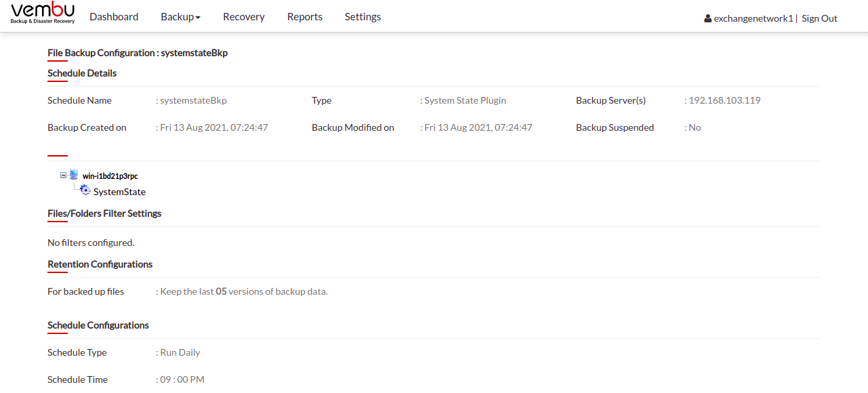Sign Out of the account
The image size is (868, 393).
tap(819, 18)
